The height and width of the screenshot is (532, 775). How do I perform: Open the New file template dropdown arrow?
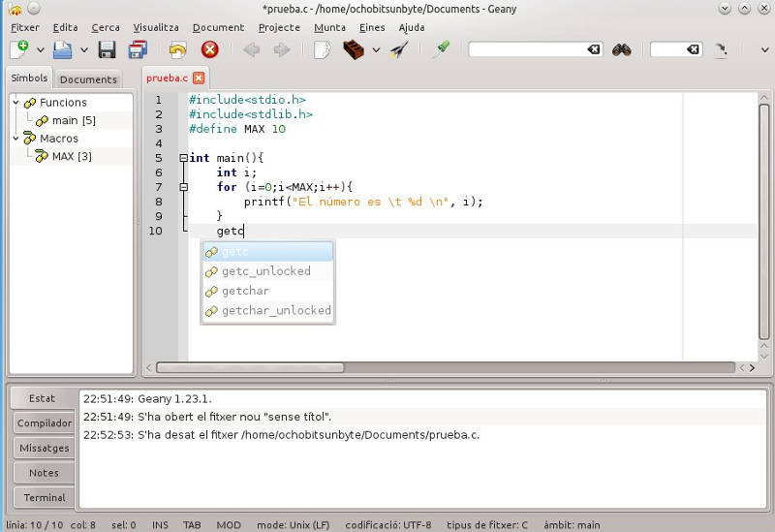click(x=41, y=50)
